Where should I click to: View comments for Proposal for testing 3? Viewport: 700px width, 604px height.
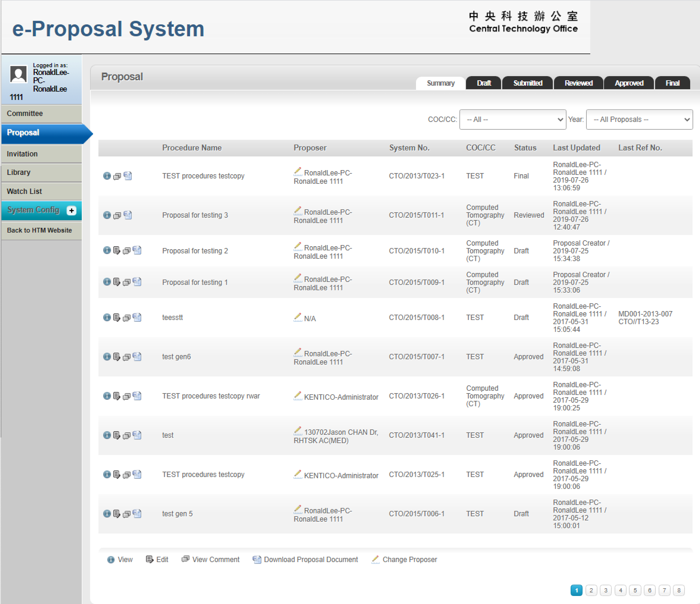(x=117, y=215)
